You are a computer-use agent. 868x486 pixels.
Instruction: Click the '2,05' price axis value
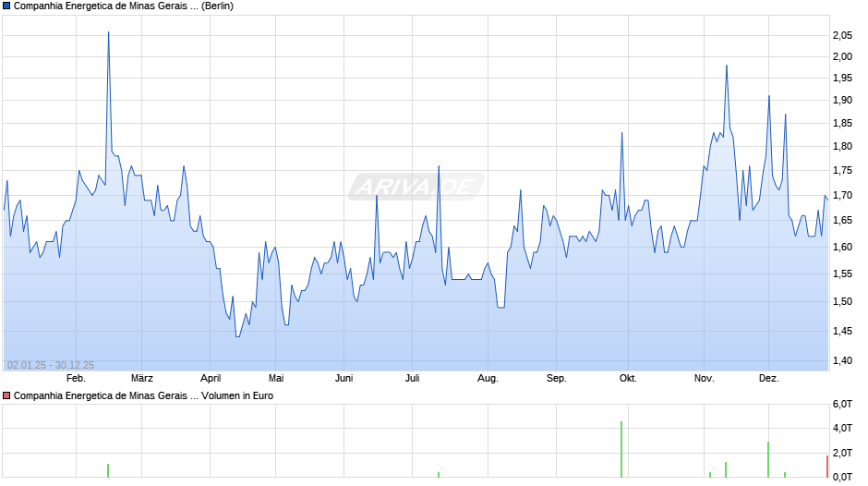[842, 35]
